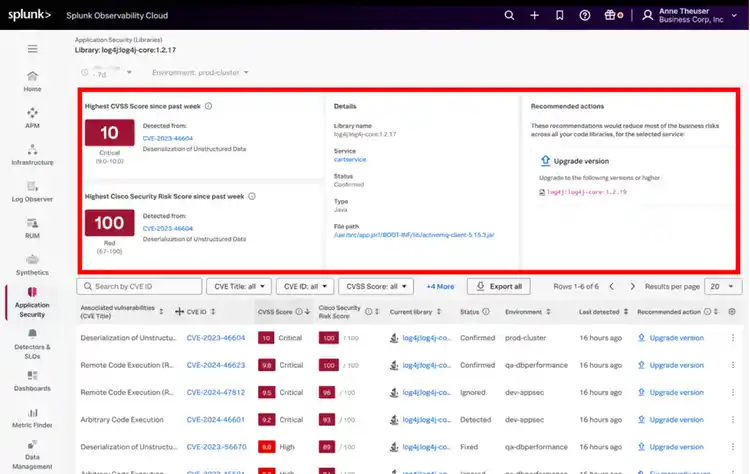Screen dimensions: 750x474
Task: Open the search icon in top bar
Action: click(509, 16)
